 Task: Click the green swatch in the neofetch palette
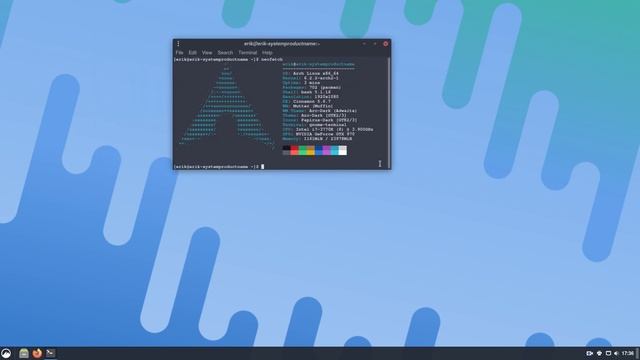point(302,151)
